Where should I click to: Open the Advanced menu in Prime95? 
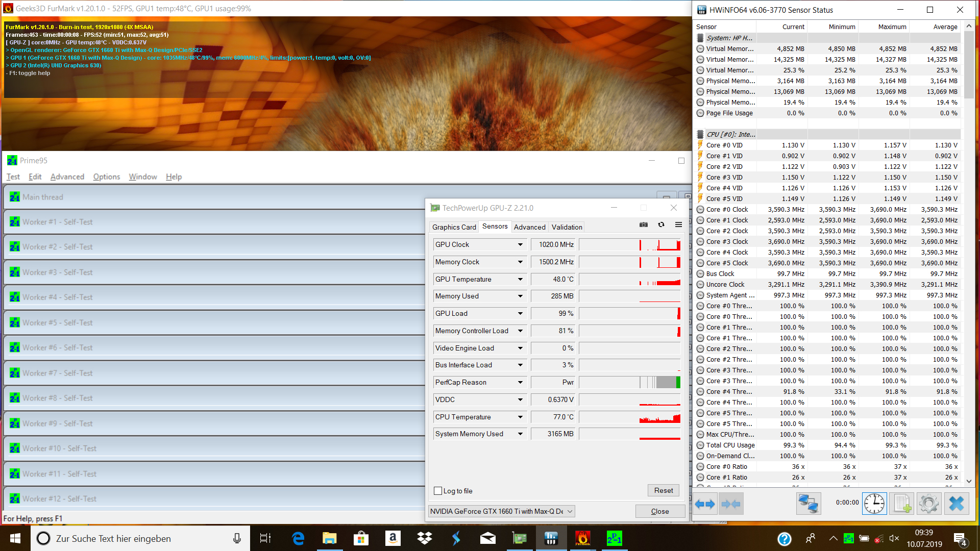67,177
